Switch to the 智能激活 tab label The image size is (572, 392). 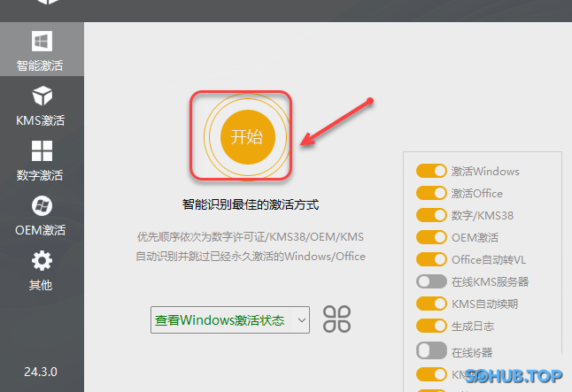pyautogui.click(x=40, y=65)
